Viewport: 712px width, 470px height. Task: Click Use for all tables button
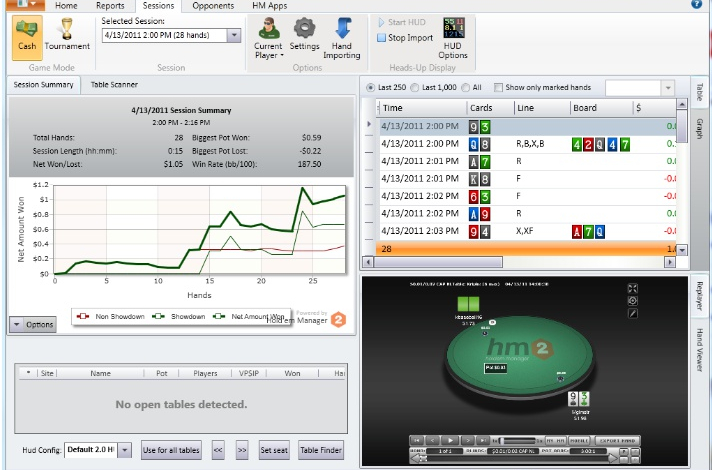coord(171,450)
